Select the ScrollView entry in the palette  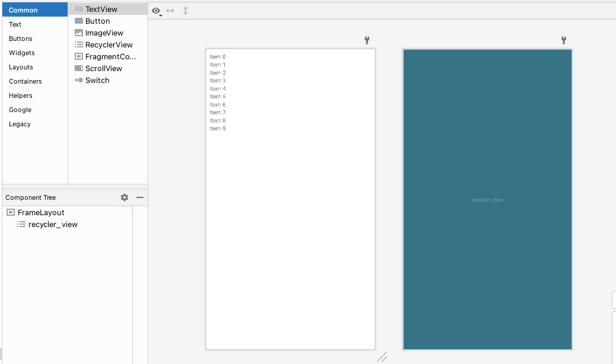pos(79,68)
